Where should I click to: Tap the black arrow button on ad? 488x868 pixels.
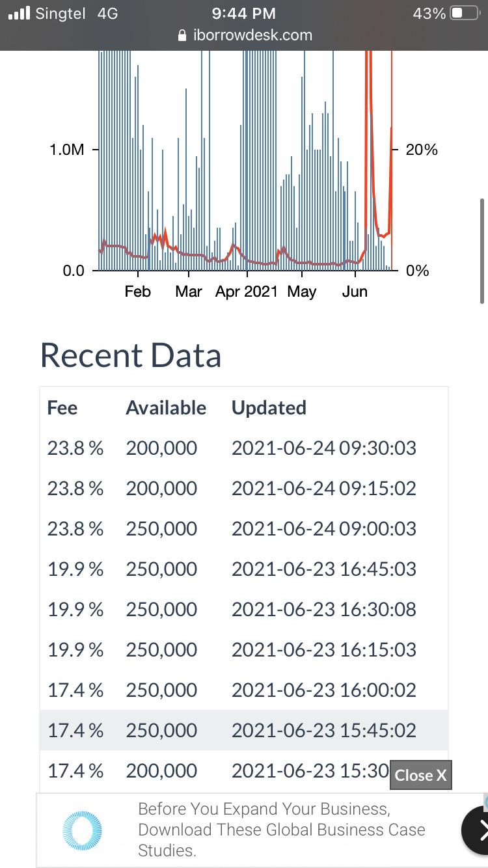[478, 830]
